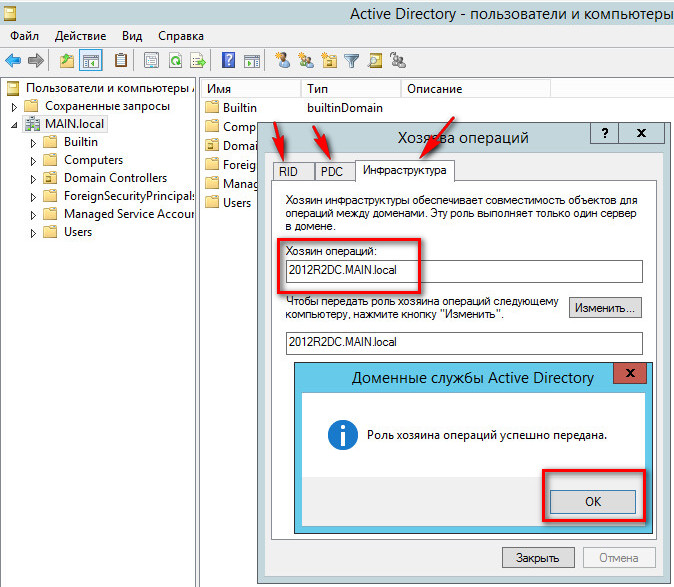Image resolution: width=674 pixels, height=587 pixels.
Task: Select Computers in the left tree
Action: coord(93,160)
